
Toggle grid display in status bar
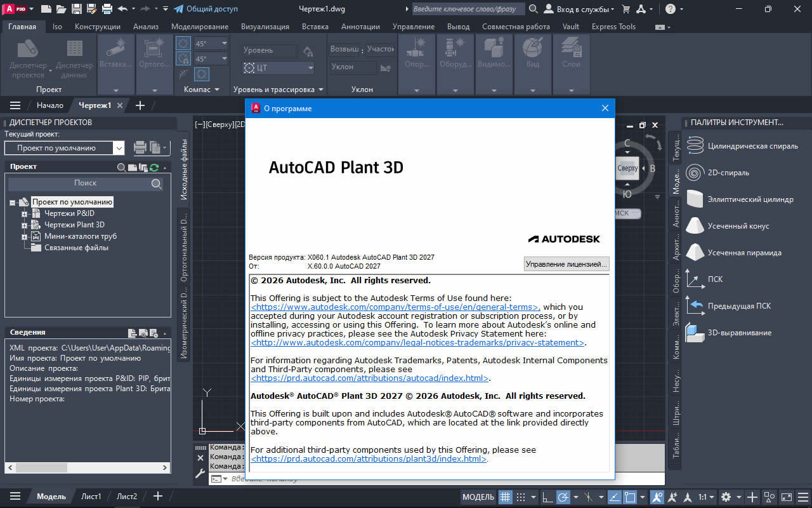click(506, 497)
